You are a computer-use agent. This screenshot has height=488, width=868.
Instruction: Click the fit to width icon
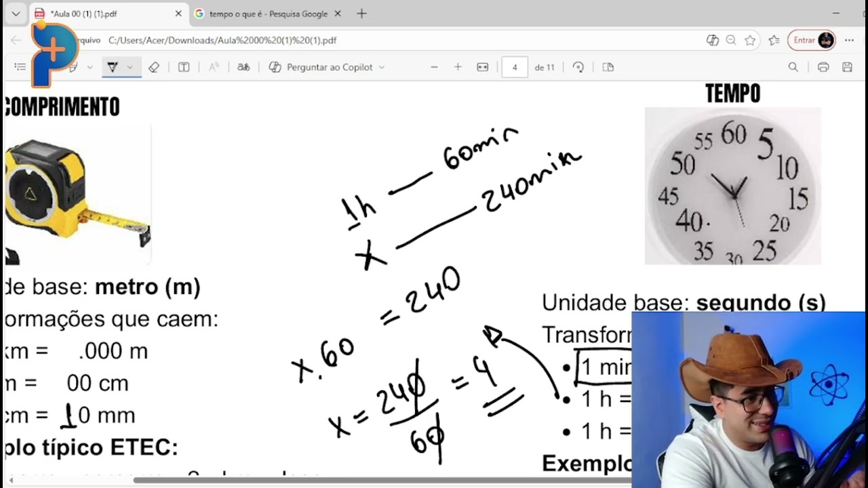click(x=482, y=67)
